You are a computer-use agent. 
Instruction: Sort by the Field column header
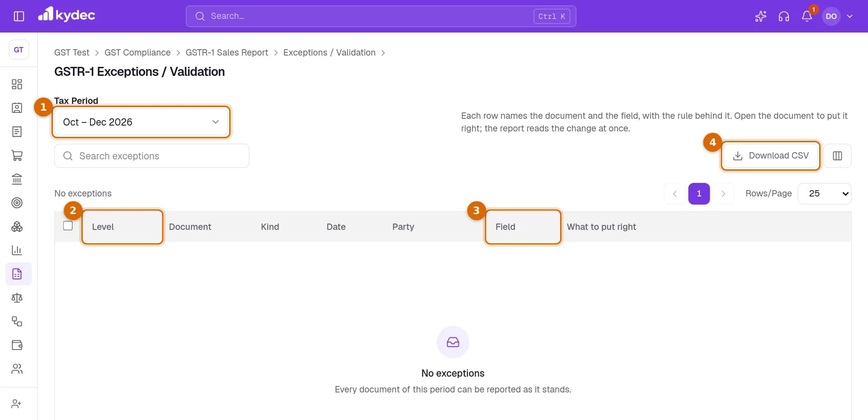coord(505,227)
